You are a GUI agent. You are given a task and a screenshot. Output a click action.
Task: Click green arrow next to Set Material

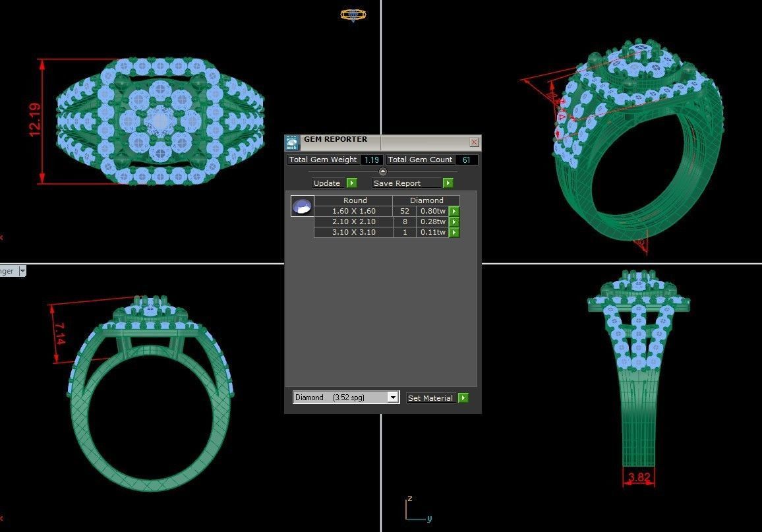pyautogui.click(x=463, y=398)
